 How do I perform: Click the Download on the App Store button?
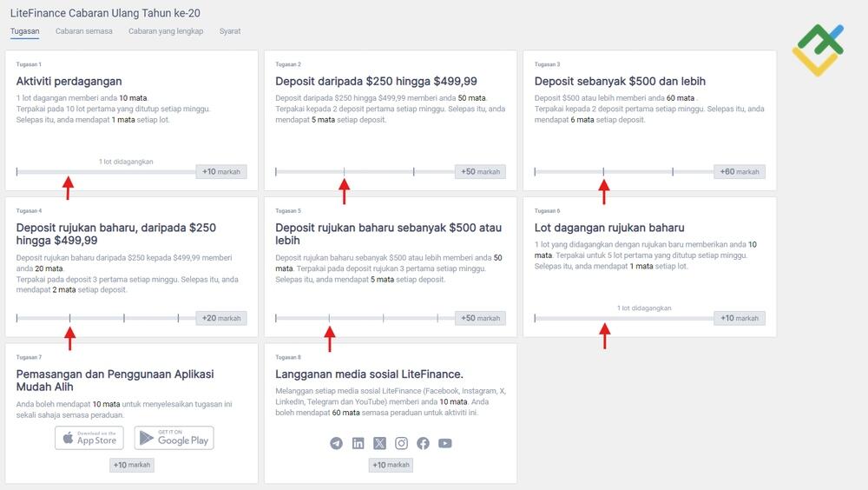pos(89,438)
